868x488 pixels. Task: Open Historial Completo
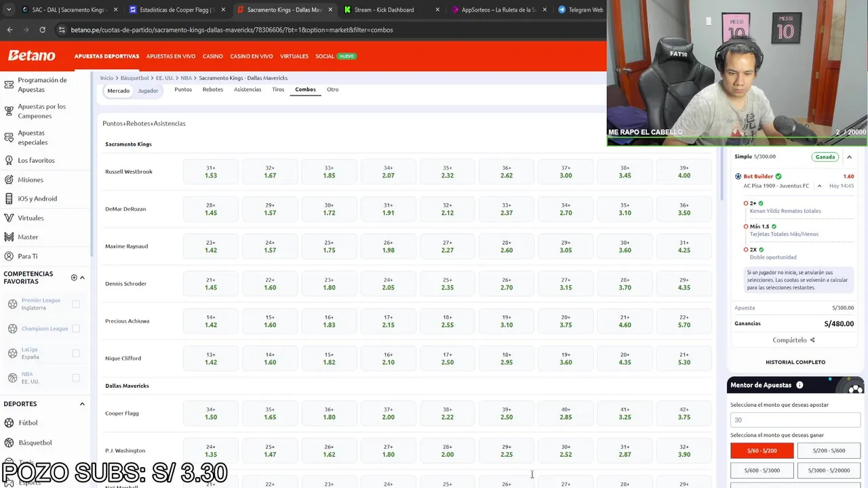[795, 362]
